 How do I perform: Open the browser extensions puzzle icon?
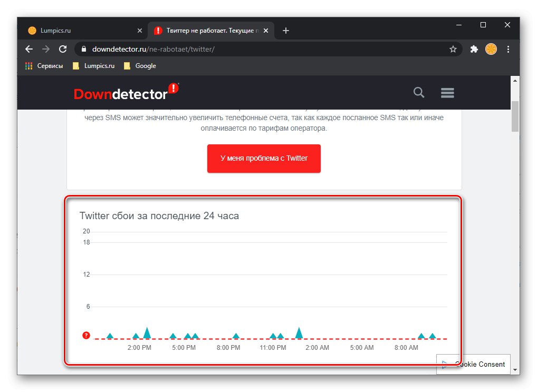pos(474,49)
